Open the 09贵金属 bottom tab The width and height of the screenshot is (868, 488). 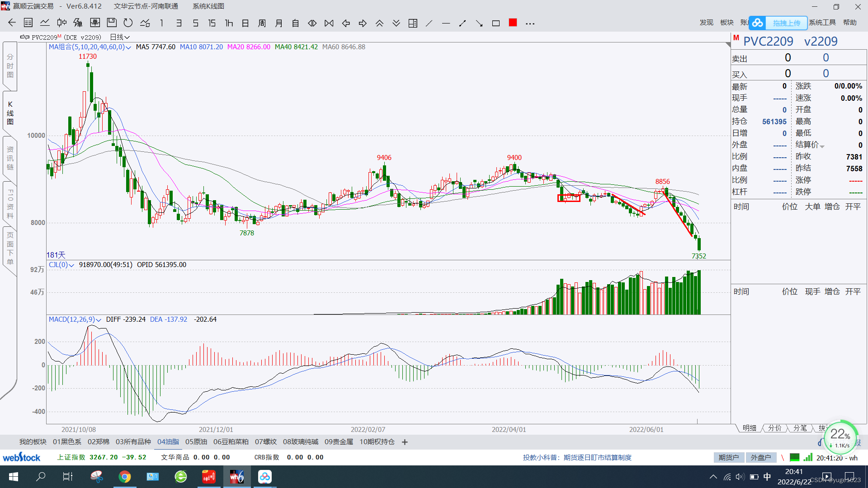[339, 442]
